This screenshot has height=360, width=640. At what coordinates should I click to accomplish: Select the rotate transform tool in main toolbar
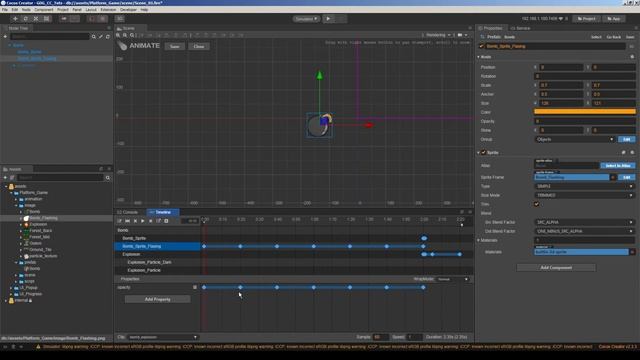(x=25, y=19)
